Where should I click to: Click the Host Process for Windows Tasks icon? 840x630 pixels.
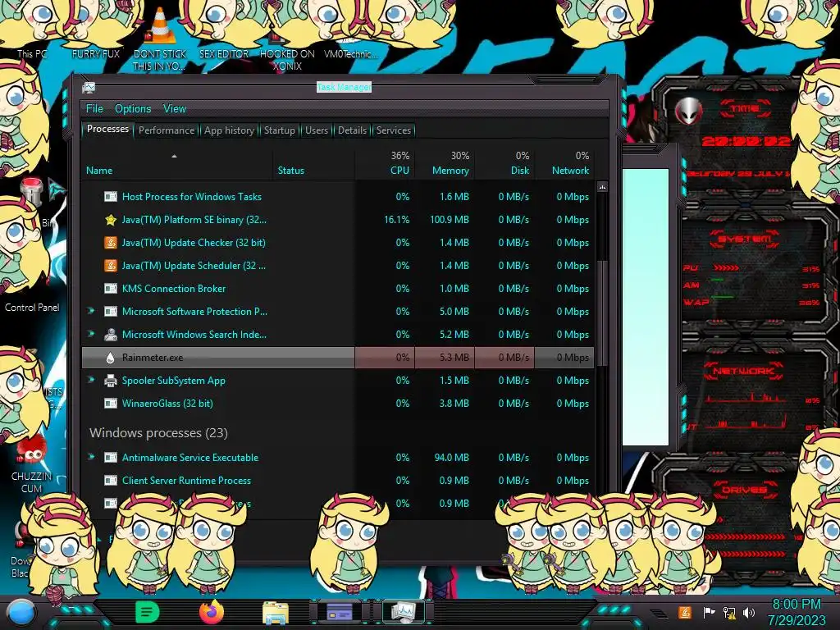point(111,197)
